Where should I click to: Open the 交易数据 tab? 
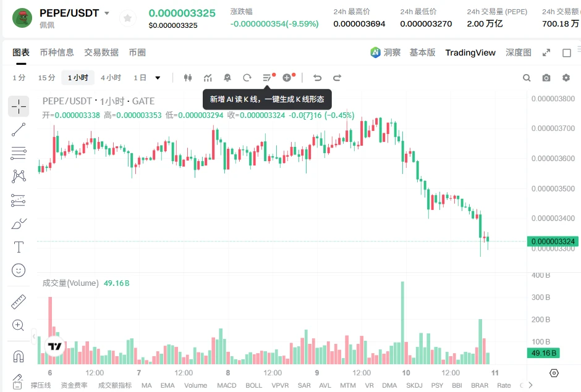click(x=101, y=52)
